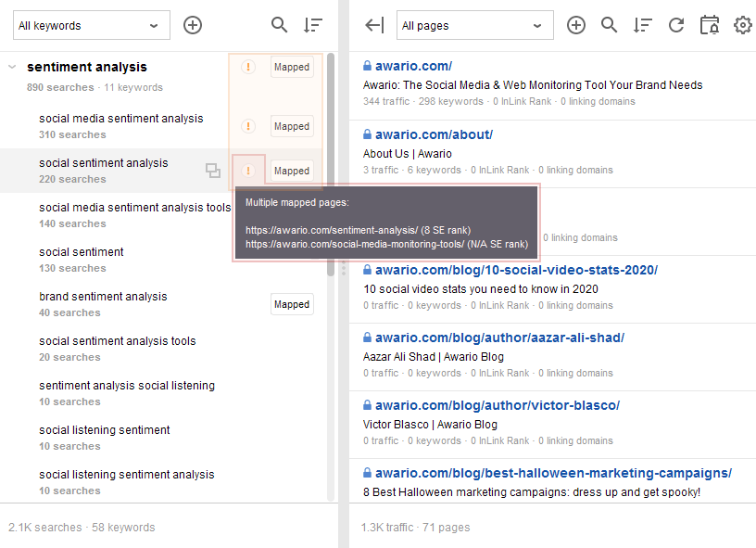The image size is (756, 548).
Task: Click the Victor Blasco | Awario Blog title
Action: 430,424
